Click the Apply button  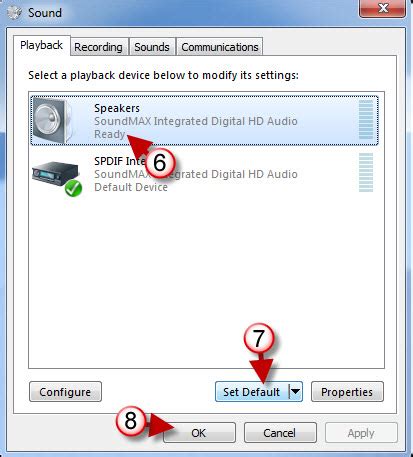pos(361,433)
